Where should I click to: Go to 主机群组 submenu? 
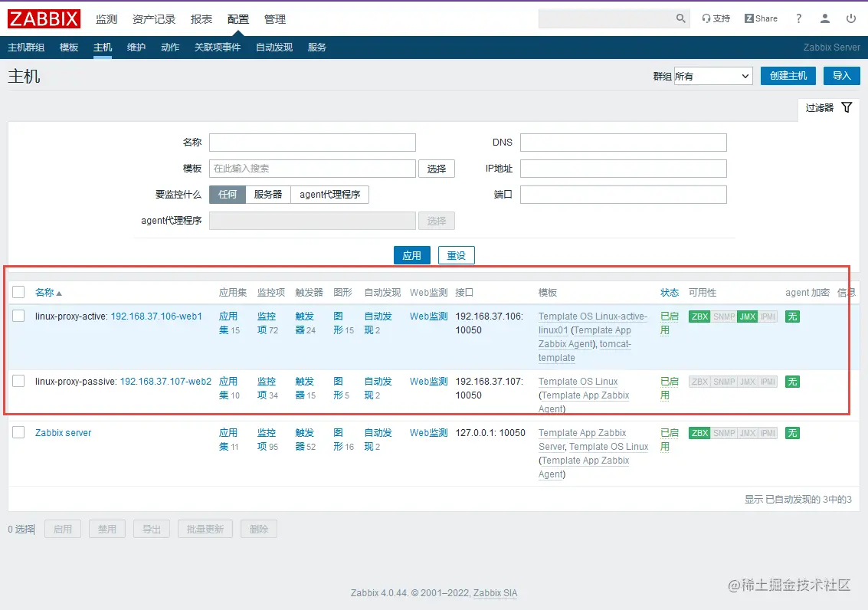pyautogui.click(x=26, y=48)
